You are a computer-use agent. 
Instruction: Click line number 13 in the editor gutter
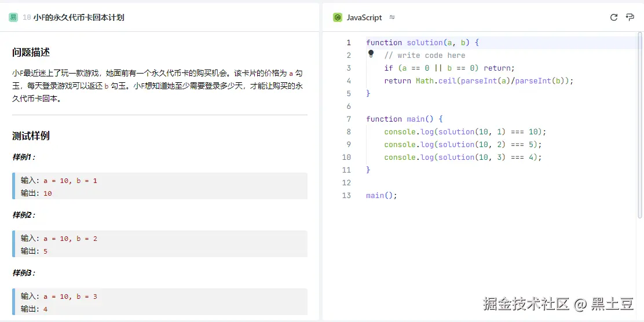tap(347, 196)
